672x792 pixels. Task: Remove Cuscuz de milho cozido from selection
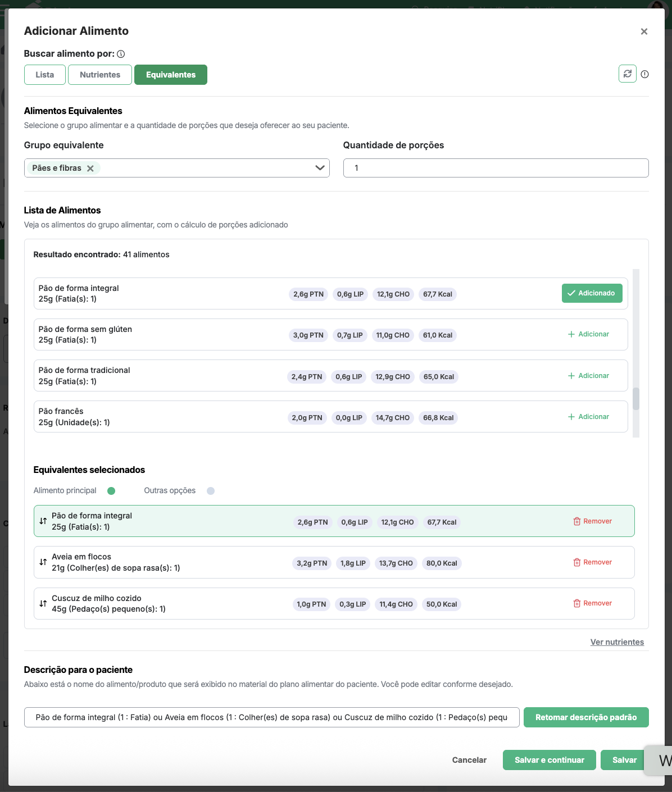tap(592, 603)
